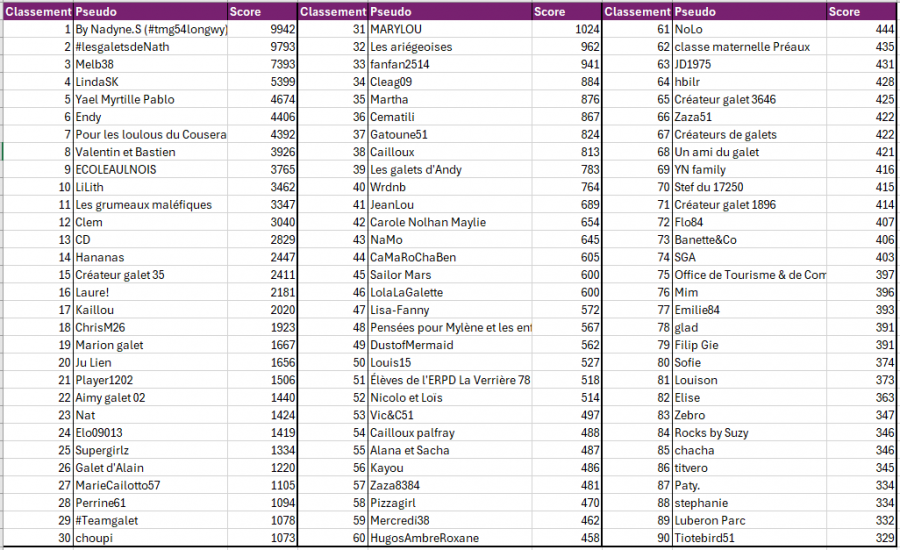
Task: Click the cell 'Pour les loulous du Cousera'
Action: [150, 134]
